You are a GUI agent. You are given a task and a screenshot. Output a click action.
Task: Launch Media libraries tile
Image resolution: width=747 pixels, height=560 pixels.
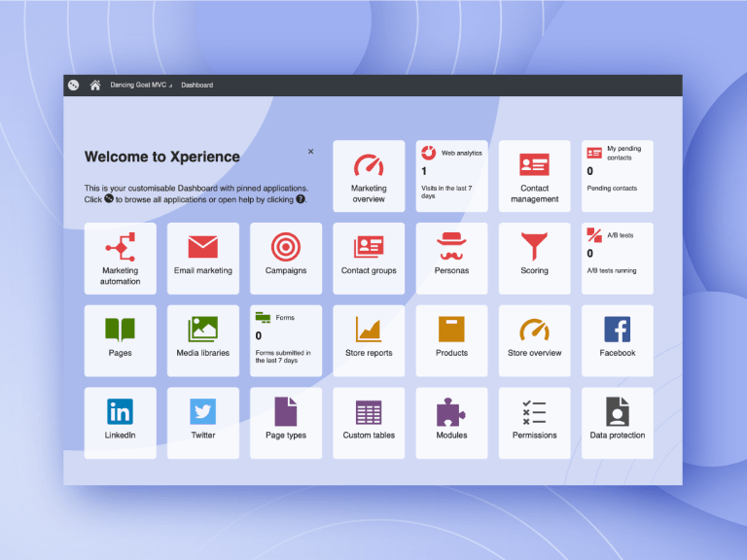click(203, 341)
